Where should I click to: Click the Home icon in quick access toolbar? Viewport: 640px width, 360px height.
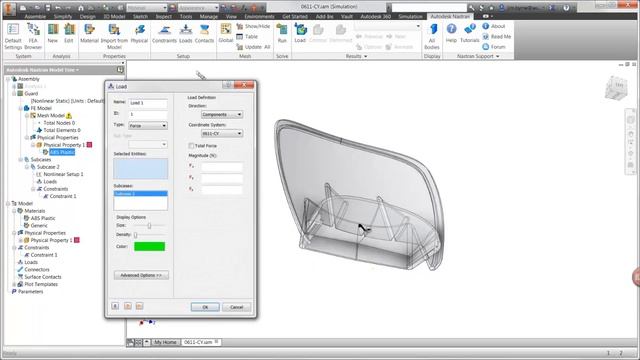click(x=81, y=8)
